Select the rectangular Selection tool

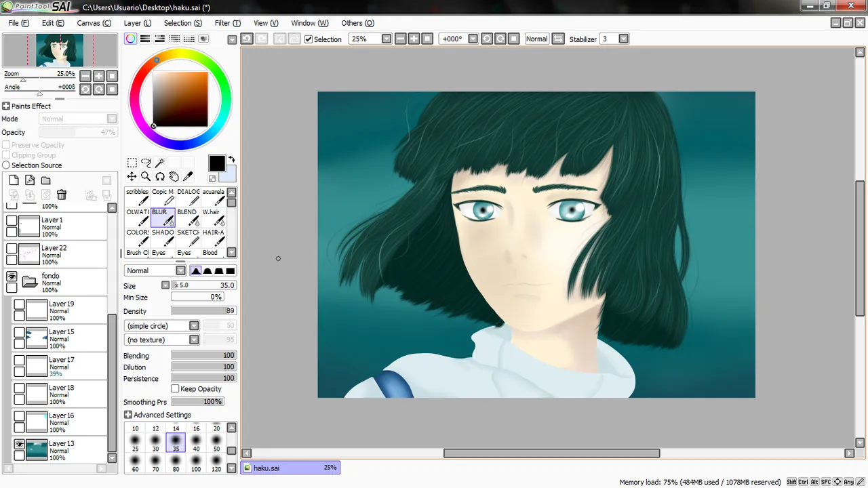(132, 163)
